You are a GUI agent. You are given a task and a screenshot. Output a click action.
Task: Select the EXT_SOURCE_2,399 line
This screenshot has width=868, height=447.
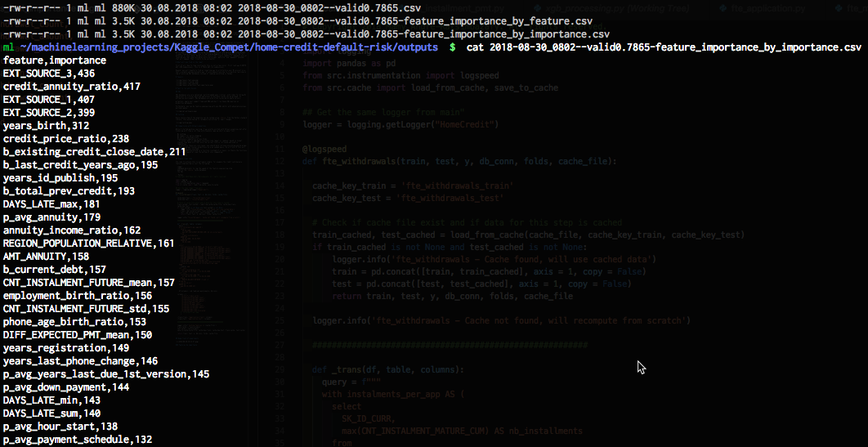click(x=49, y=113)
